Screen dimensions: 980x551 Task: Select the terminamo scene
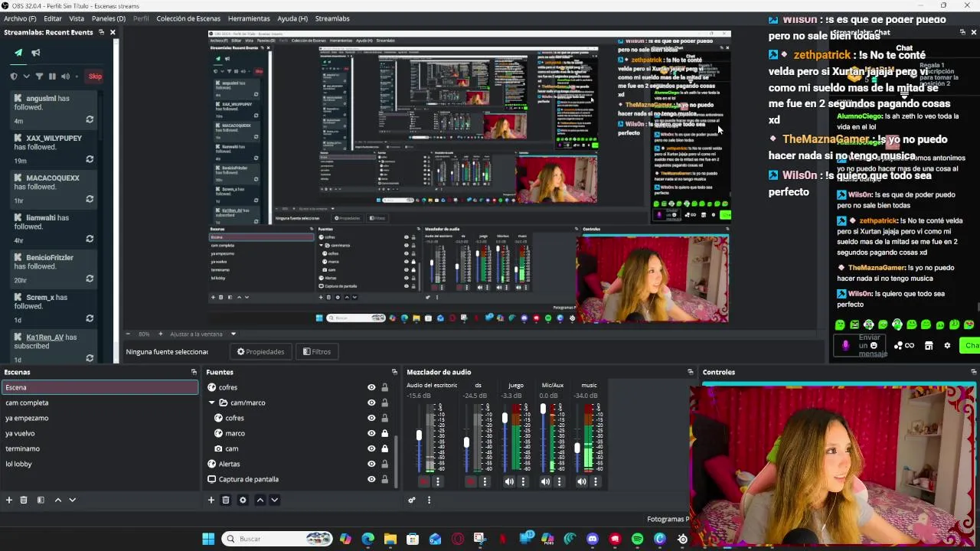tap(100, 449)
